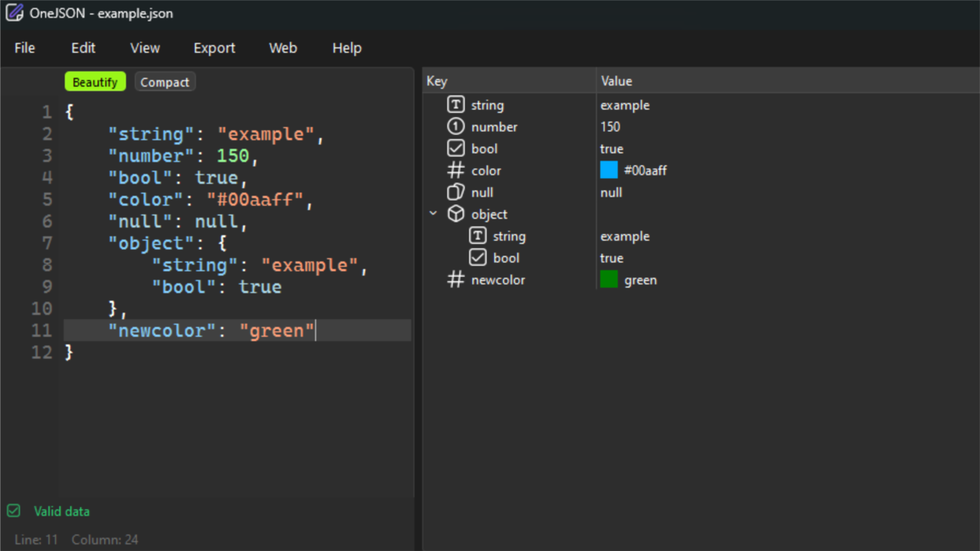Click the string type icon for top-level string
This screenshot has height=551, width=980.
pos(456,105)
